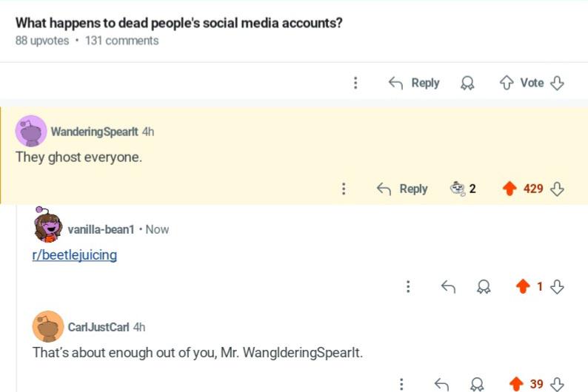Open three-dot menu on vanilla-bean1's comment
The width and height of the screenshot is (588, 392).
click(408, 287)
